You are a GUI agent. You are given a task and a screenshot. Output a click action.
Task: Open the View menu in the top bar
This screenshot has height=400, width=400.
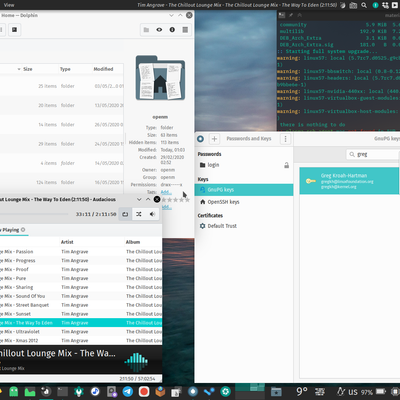point(9,5)
